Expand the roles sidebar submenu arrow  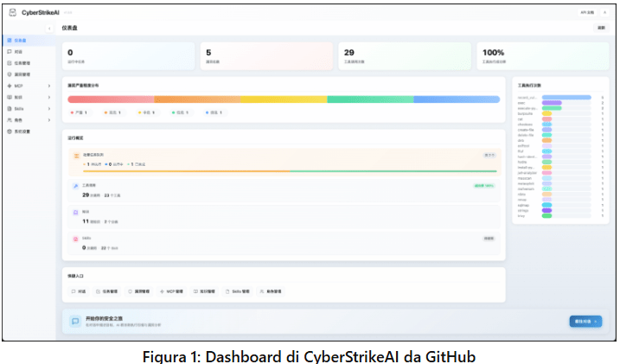click(x=50, y=120)
